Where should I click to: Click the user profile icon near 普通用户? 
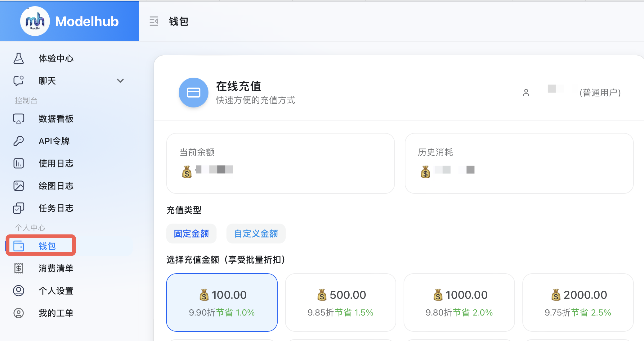coord(526,93)
